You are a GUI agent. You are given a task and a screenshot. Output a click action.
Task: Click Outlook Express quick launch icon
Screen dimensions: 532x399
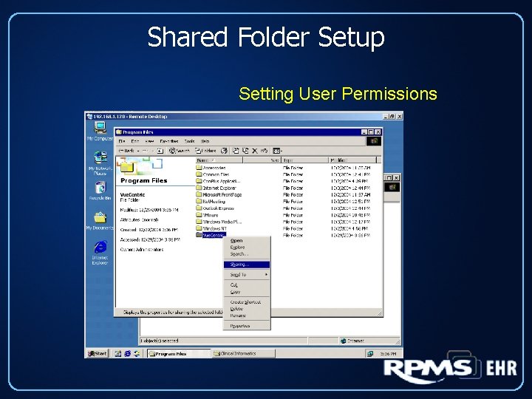click(137, 353)
